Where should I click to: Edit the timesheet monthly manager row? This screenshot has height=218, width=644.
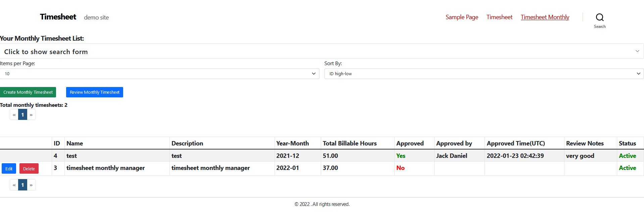(9, 169)
